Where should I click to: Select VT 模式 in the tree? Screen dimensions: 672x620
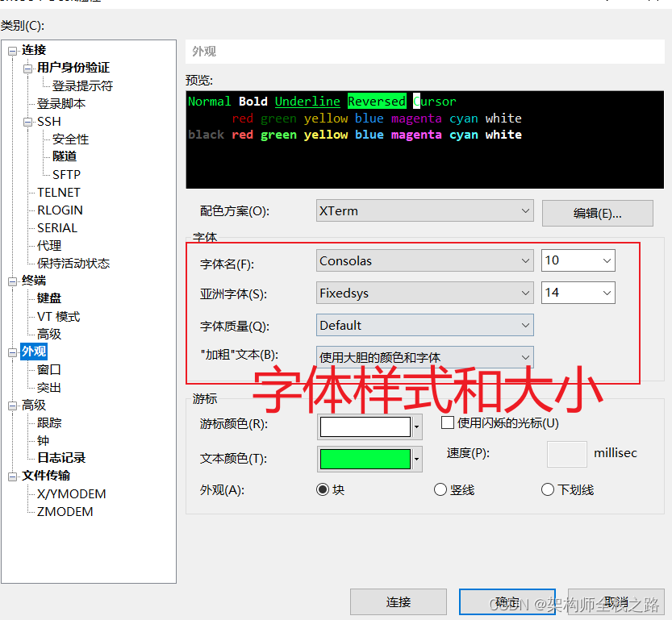59,316
